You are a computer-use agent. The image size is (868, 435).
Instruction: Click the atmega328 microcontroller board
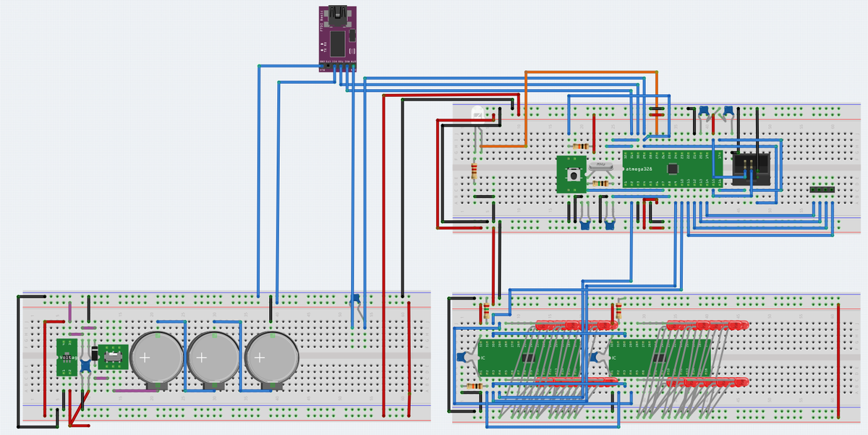[x=671, y=169]
